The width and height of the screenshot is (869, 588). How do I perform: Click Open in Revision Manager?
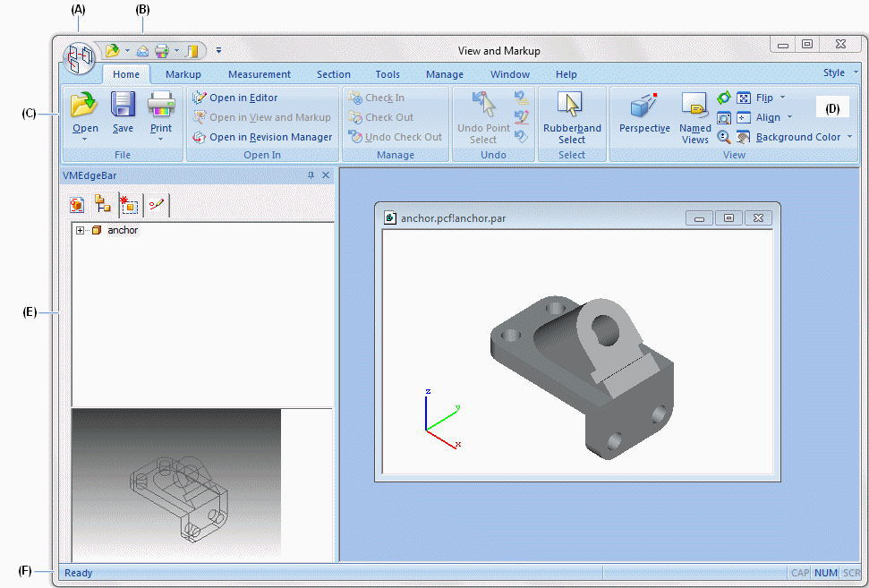[269, 137]
